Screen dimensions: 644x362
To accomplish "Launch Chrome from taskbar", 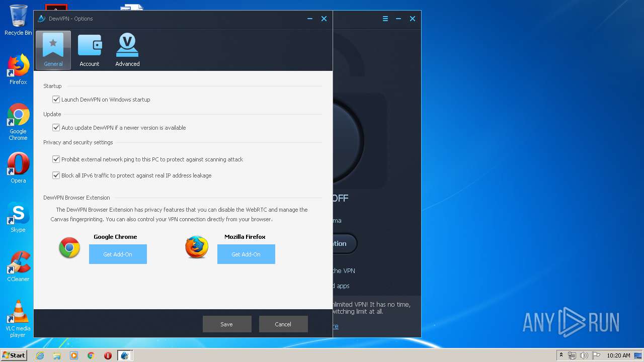I will point(91,355).
